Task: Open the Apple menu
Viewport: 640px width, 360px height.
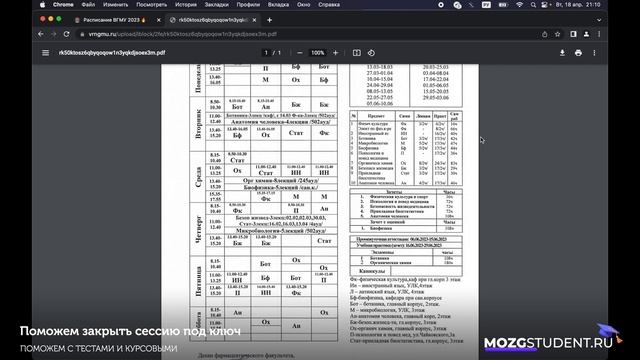Action: 42,5
